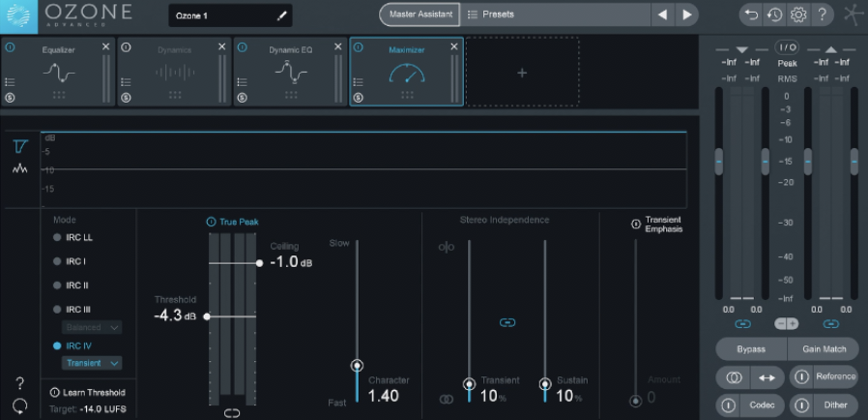Open the Master Assistant
Screen dimensions: 868x420
420,15
